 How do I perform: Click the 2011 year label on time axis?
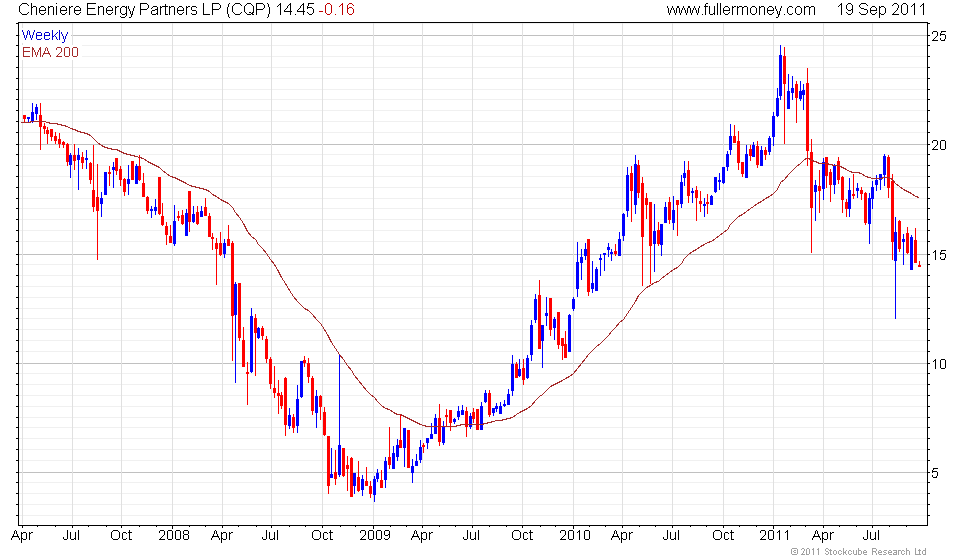coord(775,536)
